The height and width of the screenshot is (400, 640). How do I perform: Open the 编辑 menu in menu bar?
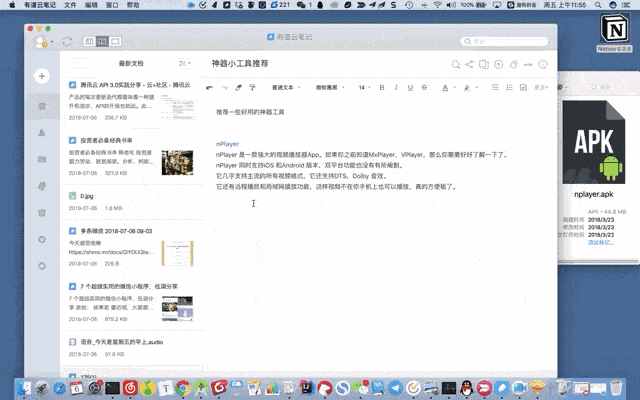pyautogui.click(x=91, y=5)
